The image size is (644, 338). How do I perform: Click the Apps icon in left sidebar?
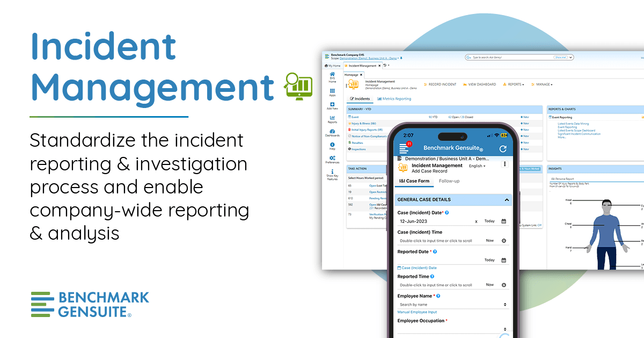pos(332,90)
